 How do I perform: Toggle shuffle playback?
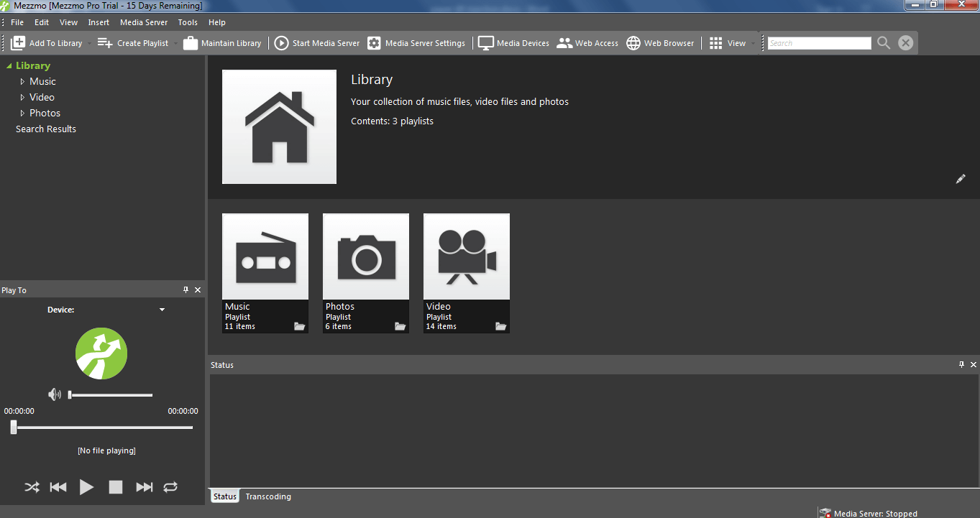pos(32,487)
